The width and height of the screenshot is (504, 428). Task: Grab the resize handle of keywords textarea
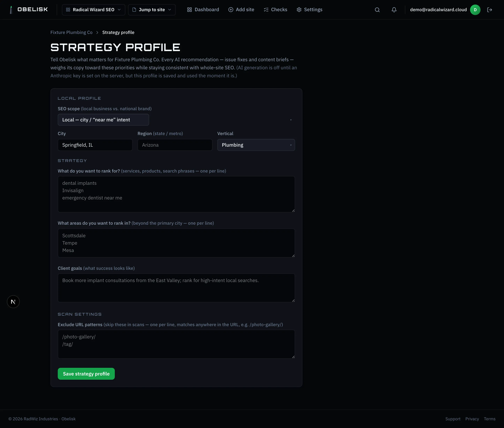[x=293, y=211]
